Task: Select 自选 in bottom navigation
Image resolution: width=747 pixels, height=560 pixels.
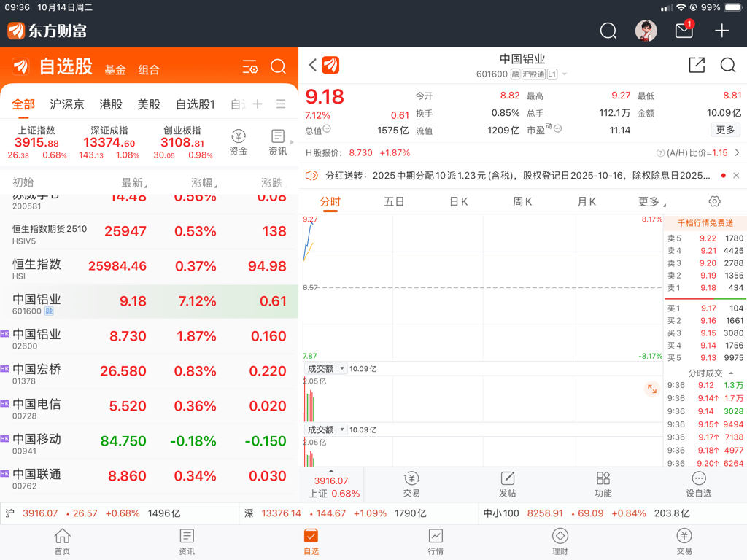Action: click(311, 542)
